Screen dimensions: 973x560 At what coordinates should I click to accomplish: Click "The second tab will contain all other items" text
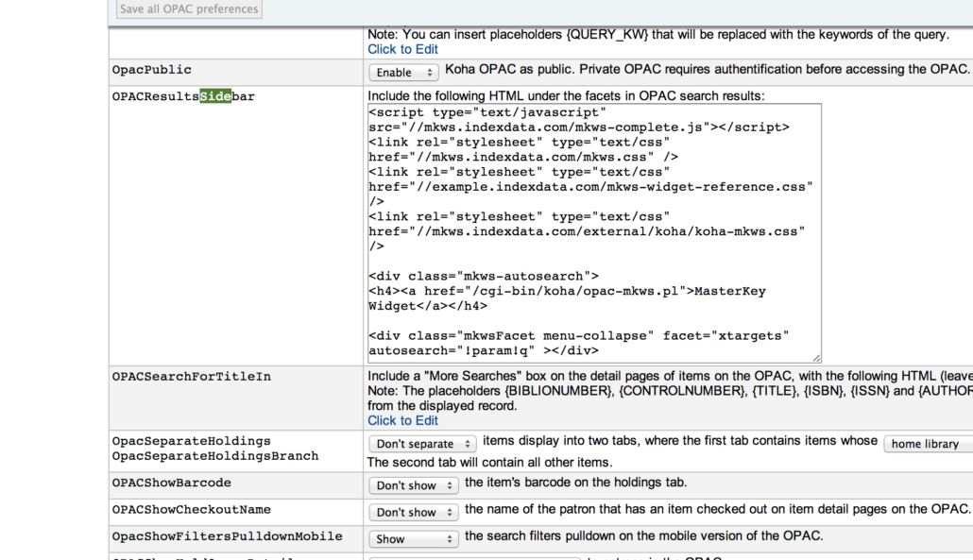pos(490,463)
